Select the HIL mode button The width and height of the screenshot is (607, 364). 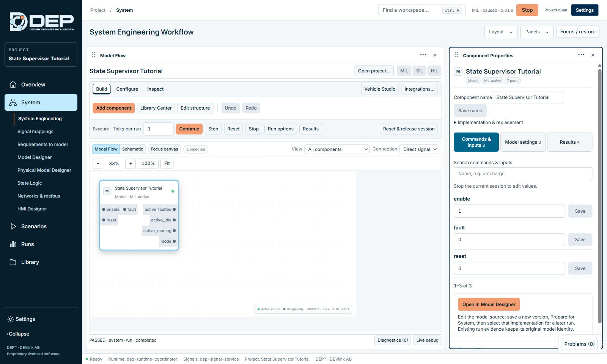click(434, 71)
